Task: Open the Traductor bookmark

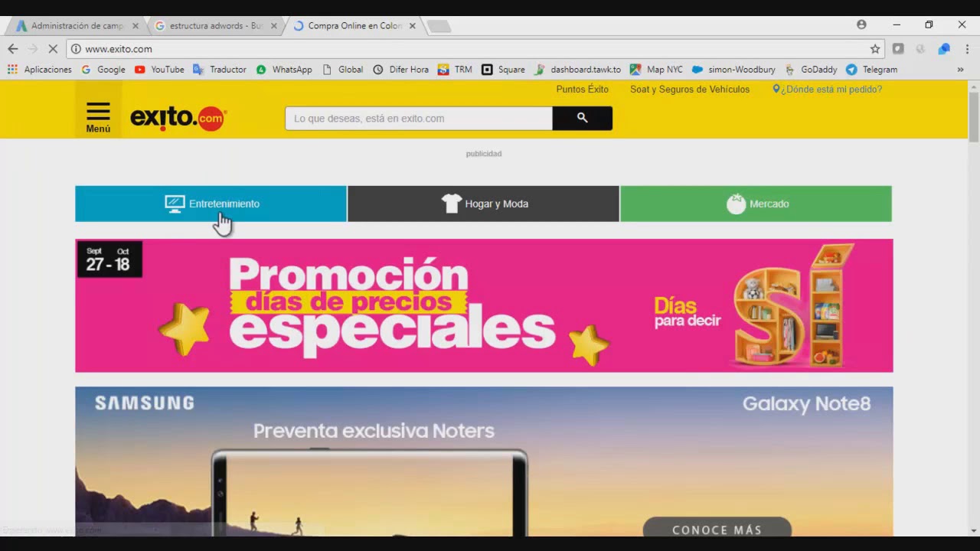Action: [220, 70]
